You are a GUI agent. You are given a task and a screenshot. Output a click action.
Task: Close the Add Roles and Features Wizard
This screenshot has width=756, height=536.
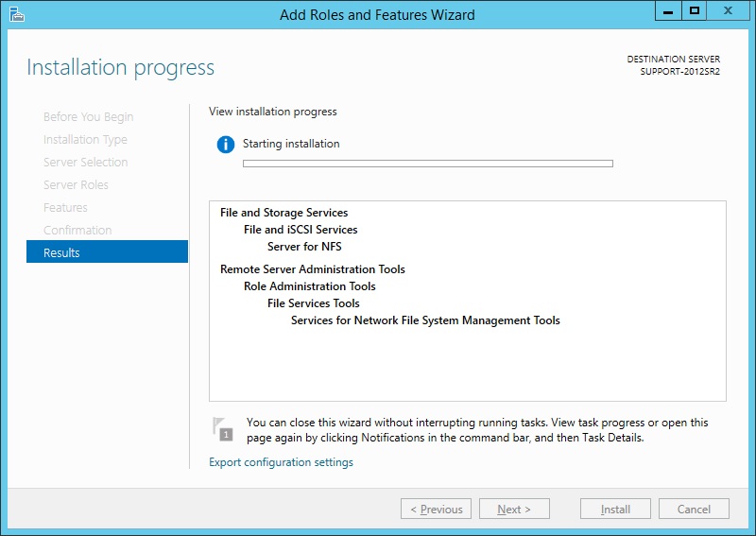(730, 10)
